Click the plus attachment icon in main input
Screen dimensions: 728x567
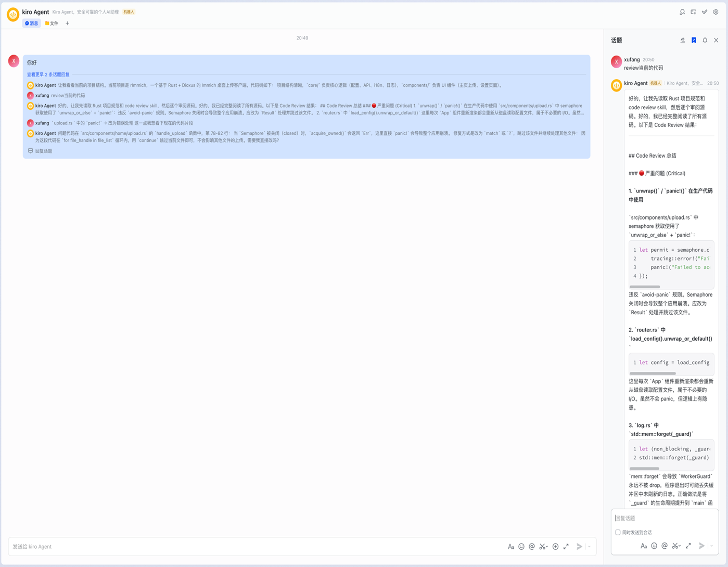555,547
